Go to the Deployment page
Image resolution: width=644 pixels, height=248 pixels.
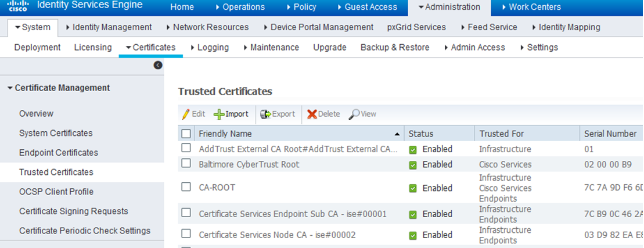coord(37,48)
